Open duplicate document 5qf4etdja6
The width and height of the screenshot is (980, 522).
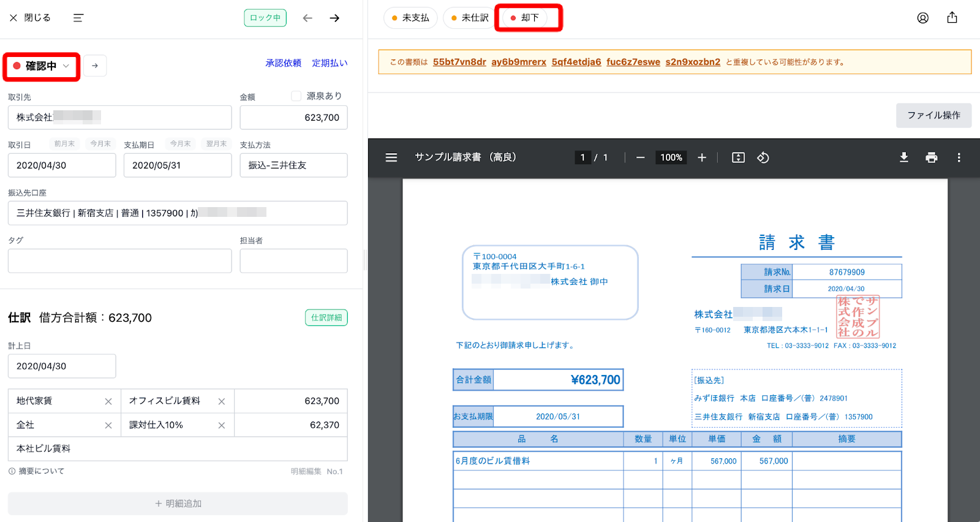point(576,62)
